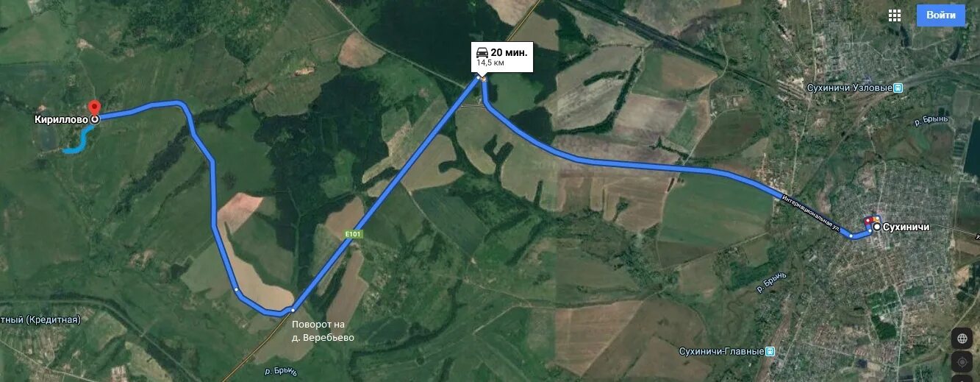Select the red destination pin at Кириллово

93,107
